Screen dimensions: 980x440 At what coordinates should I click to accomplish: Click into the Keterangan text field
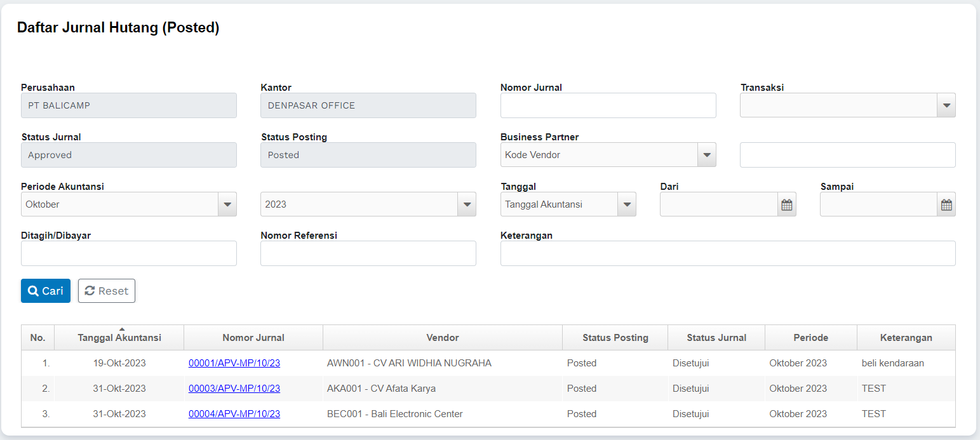pos(728,253)
